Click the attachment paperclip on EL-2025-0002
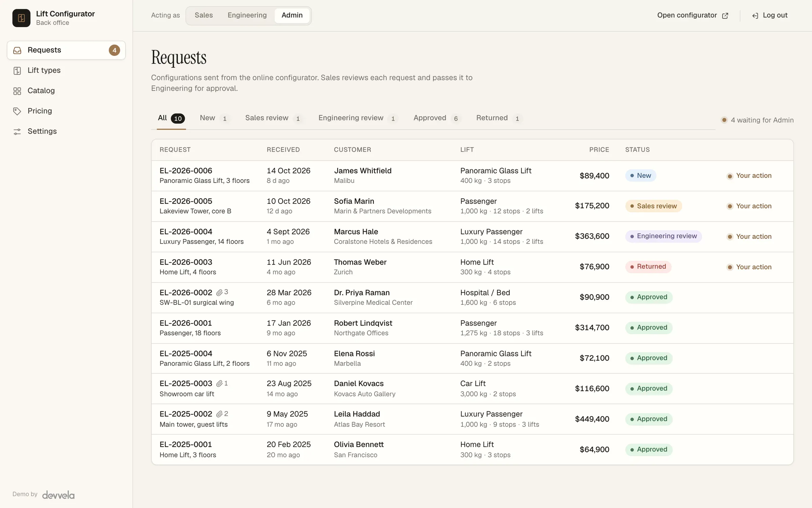The image size is (812, 508). point(220,414)
